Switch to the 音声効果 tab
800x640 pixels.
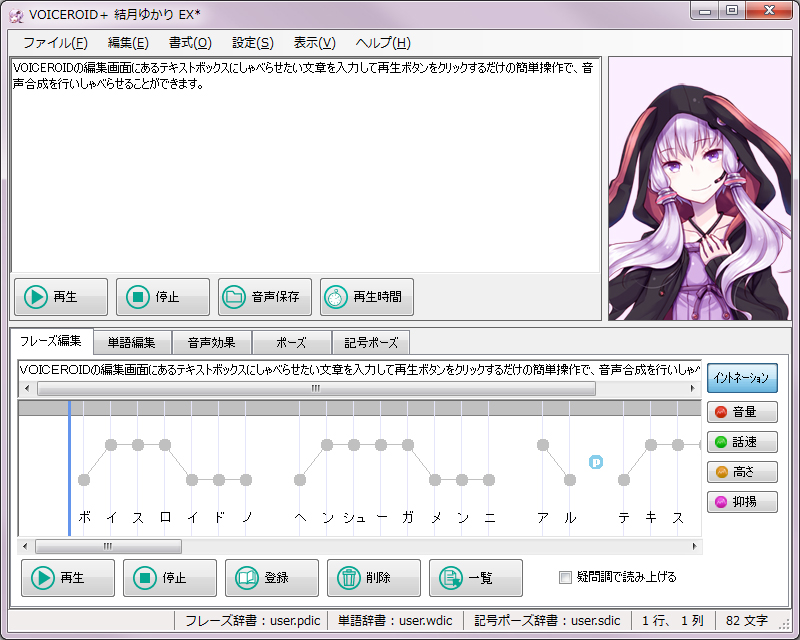(211, 342)
